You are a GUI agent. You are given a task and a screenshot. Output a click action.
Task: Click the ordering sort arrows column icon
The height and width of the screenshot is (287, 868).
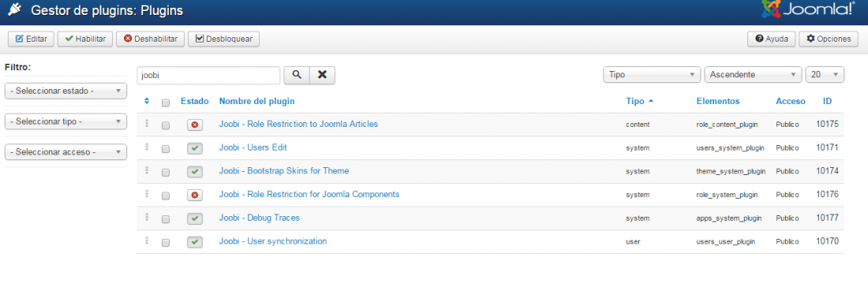147,101
